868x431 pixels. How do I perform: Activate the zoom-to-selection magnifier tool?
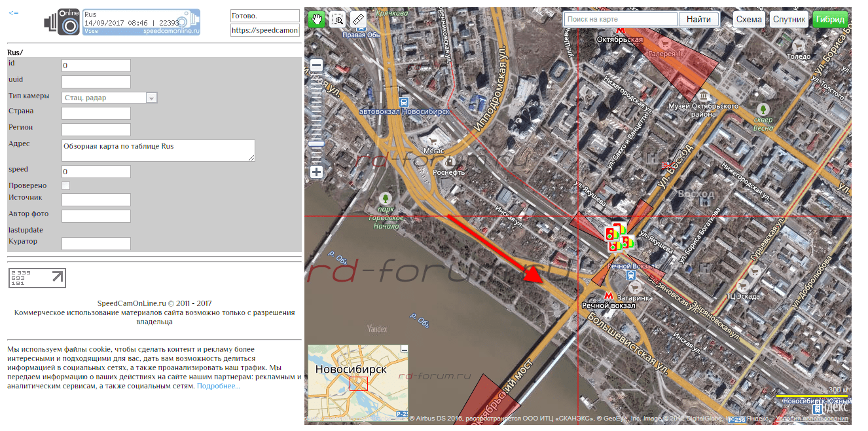pyautogui.click(x=337, y=19)
